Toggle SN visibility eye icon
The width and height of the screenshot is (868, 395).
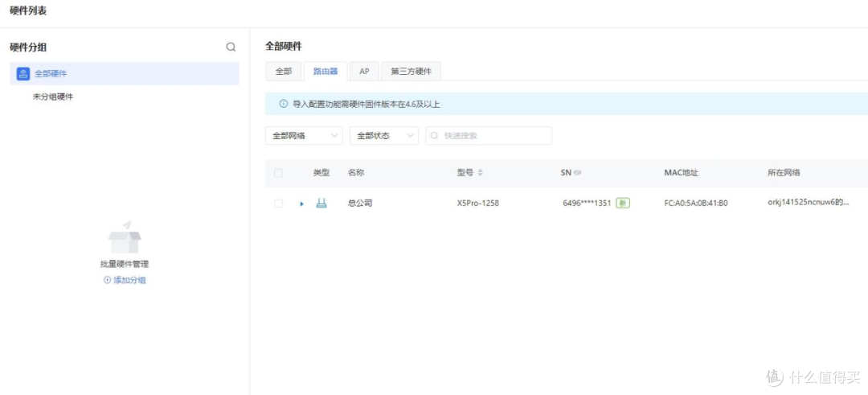(x=577, y=173)
